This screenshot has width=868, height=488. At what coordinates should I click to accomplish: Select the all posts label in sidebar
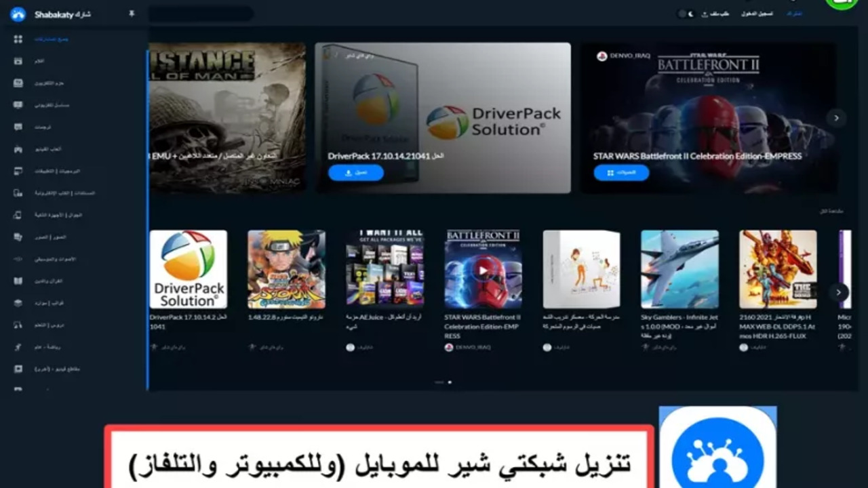pos(52,39)
